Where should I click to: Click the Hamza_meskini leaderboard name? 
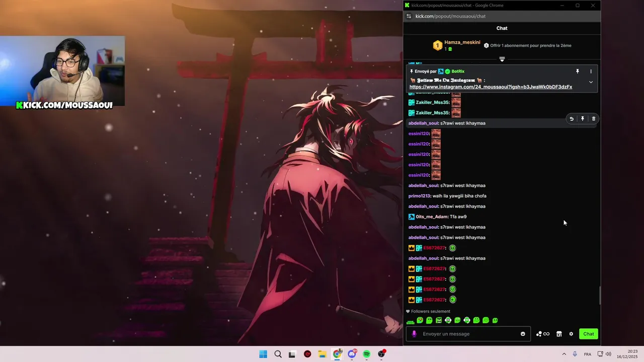[462, 42]
